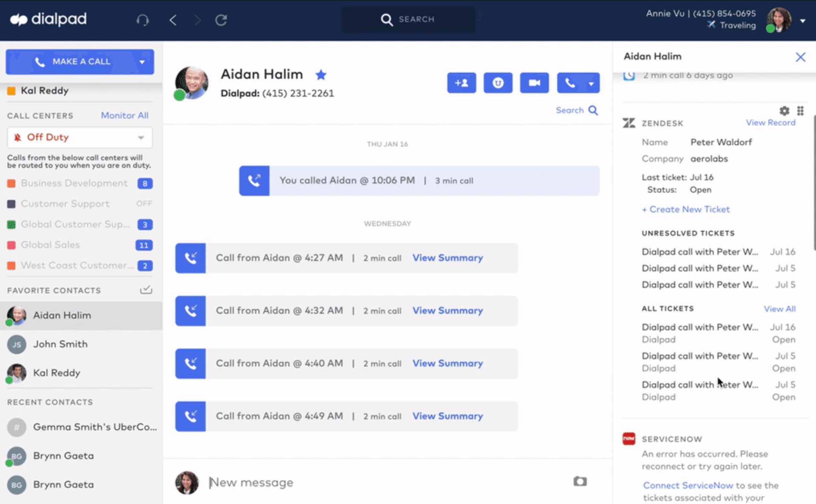Open Gemma Smith's UberCo... contact
Image resolution: width=816 pixels, height=504 pixels.
click(x=81, y=427)
